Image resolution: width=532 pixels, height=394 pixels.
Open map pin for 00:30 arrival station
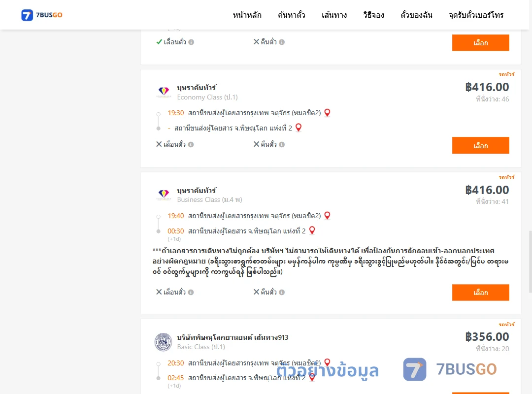pyautogui.click(x=312, y=230)
